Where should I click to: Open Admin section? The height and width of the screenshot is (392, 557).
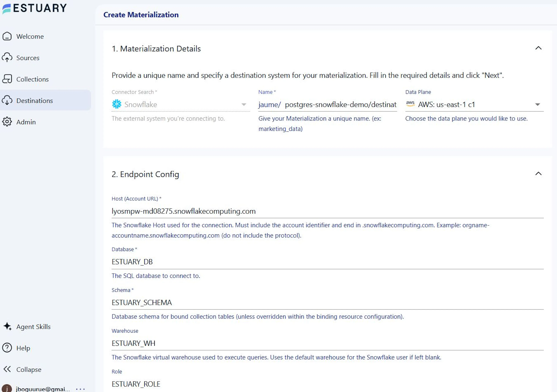(45, 122)
